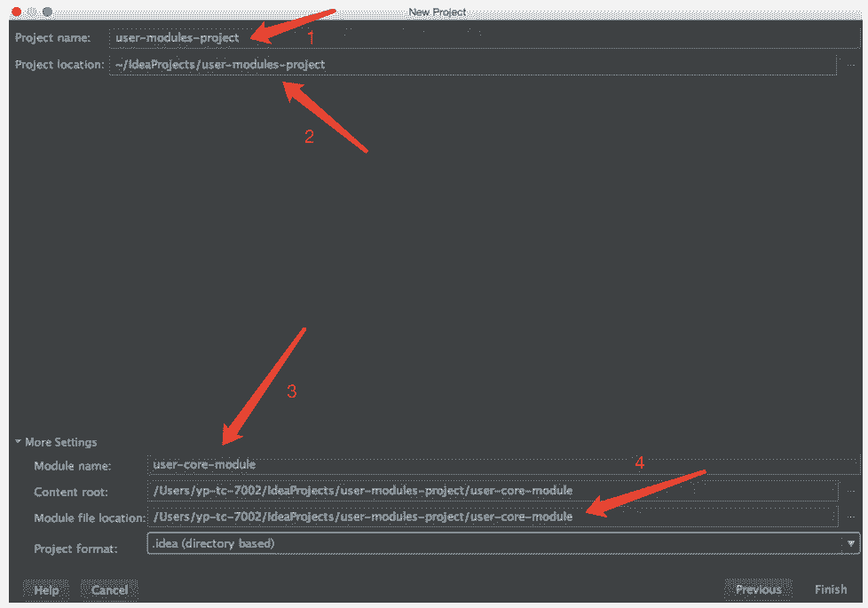
Task: Click the Project format dropdown arrow
Action: [851, 543]
